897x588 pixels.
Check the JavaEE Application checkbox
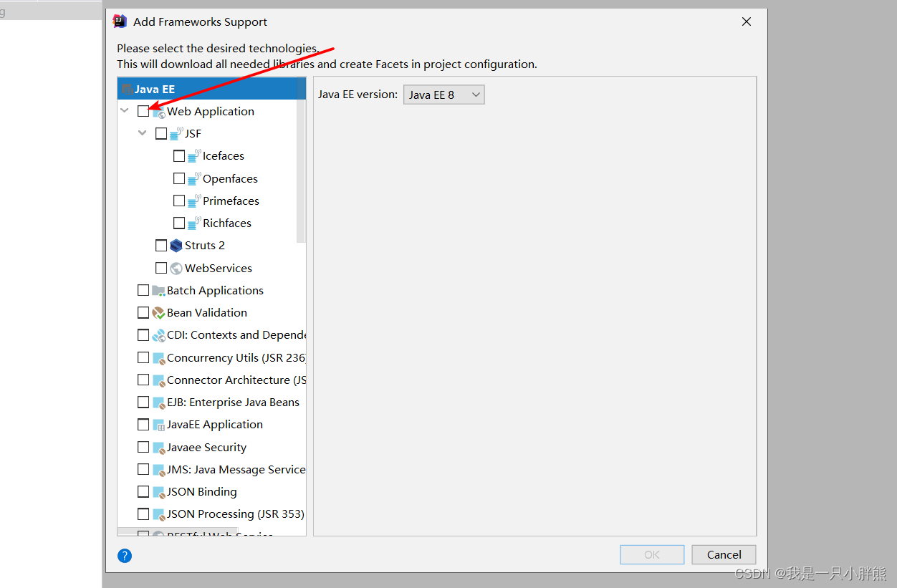coord(143,424)
